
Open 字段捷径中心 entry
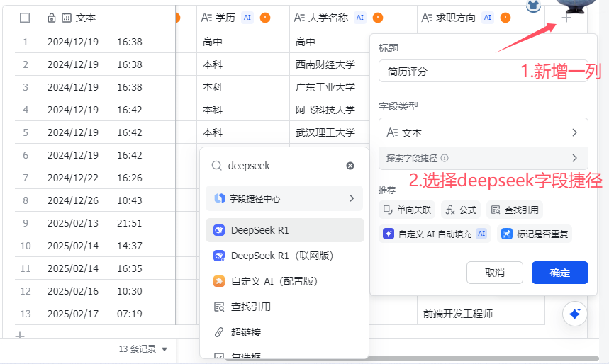284,198
